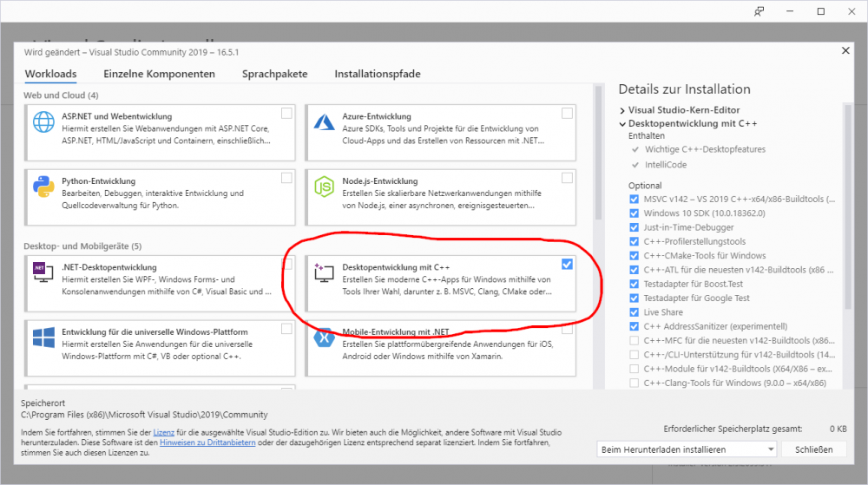The height and width of the screenshot is (485, 868).
Task: Click the Wichtige C++-Desktopfeatures entry
Action: coord(705,149)
